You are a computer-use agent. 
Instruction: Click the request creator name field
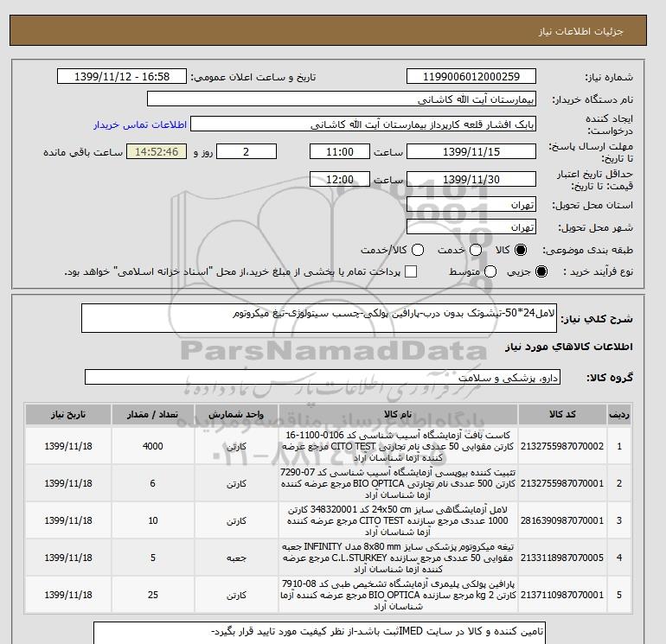[x=363, y=124]
